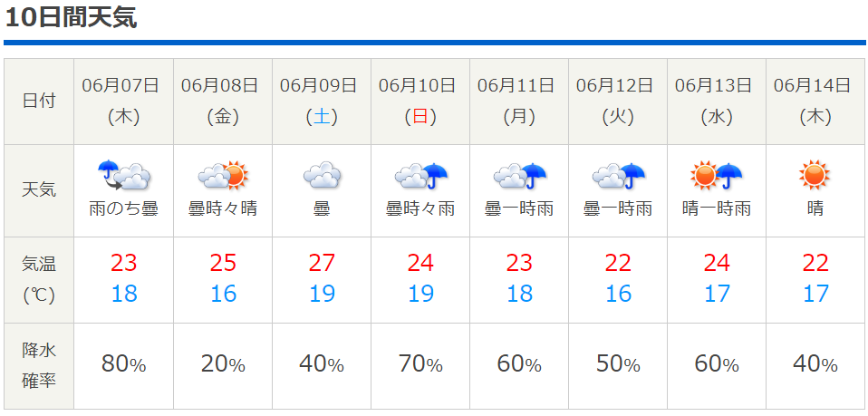Click the cloud-umbrella icon for 06月11日

[x=519, y=176]
